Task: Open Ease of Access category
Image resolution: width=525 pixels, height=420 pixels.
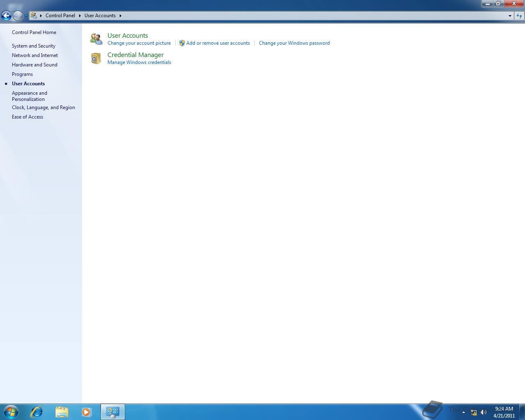Action: click(27, 117)
